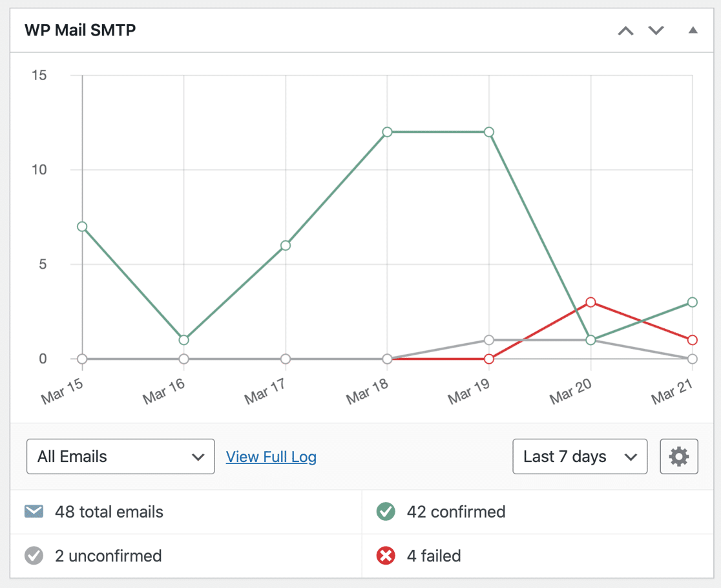Click the "42 confirmed" stat text
Image resolution: width=721 pixels, height=588 pixels.
pyautogui.click(x=456, y=512)
